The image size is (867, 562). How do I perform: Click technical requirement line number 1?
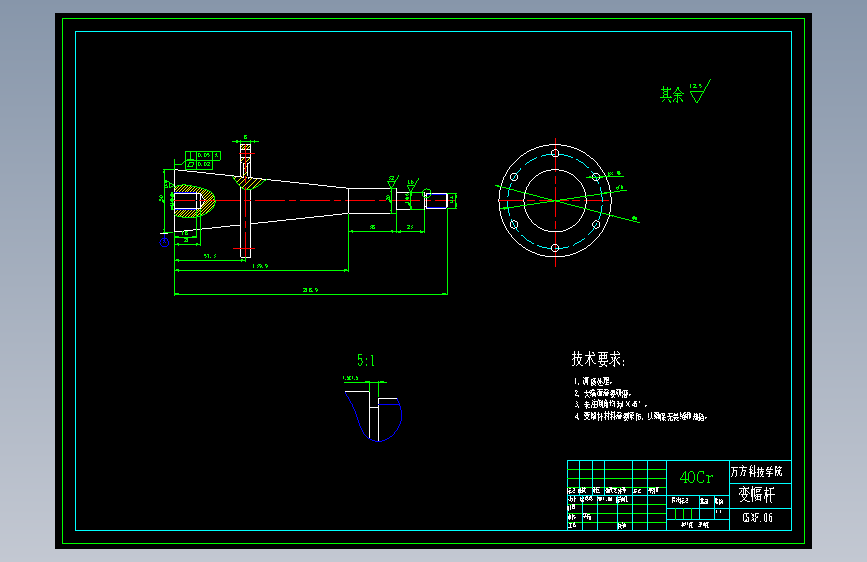[593, 381]
